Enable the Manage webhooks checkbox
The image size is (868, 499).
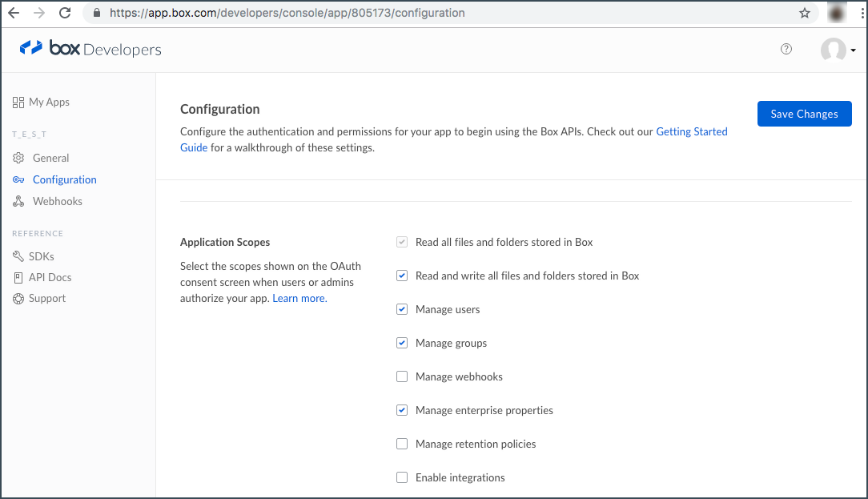402,376
